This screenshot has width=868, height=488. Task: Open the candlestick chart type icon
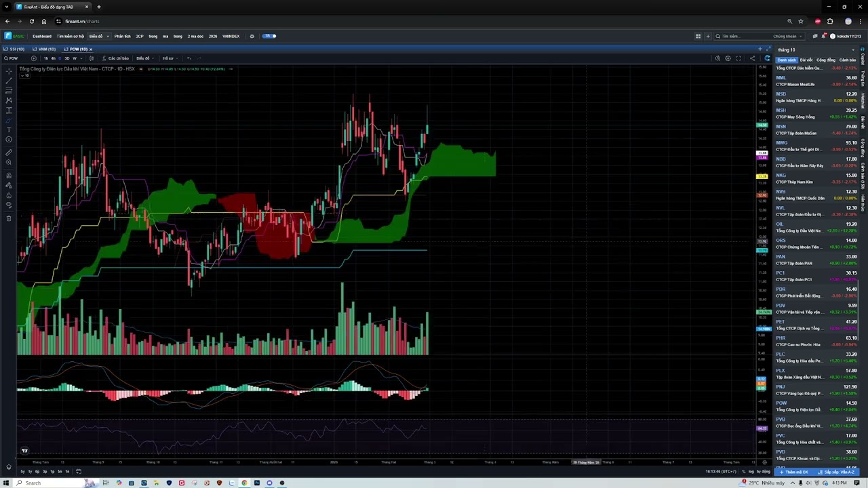[92, 58]
